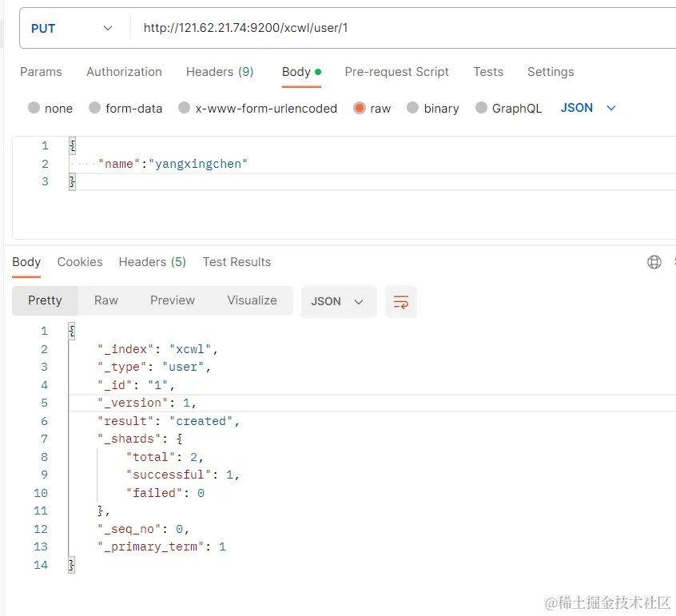Select the Raw response view
Image resolution: width=676 pixels, height=616 pixels.
[x=106, y=300]
